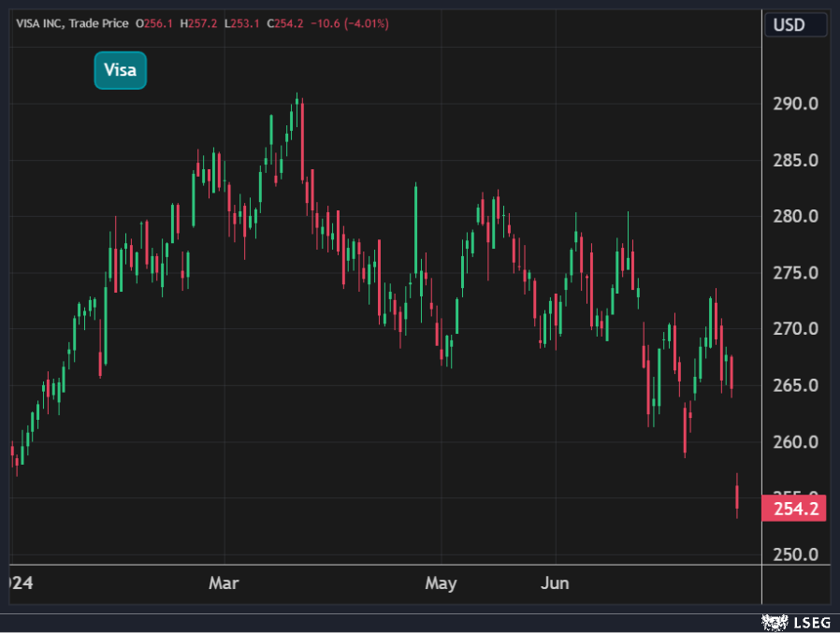Click the teal Visa label button

(x=121, y=70)
